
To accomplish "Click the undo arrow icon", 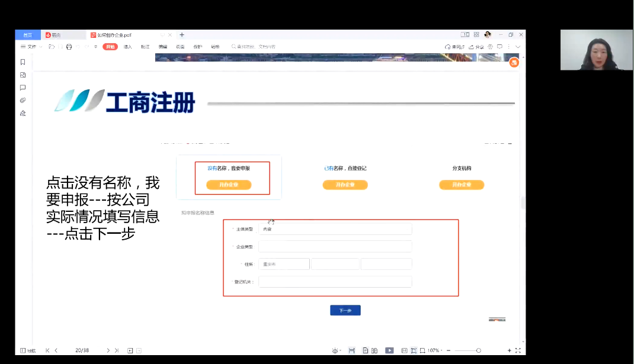I will [x=78, y=47].
